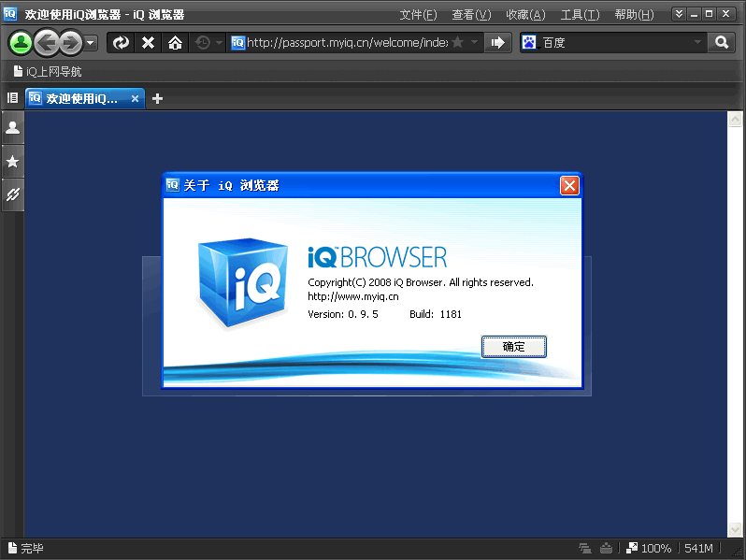Click the Build: 1181 text
Screen dimensions: 746x560
[x=436, y=314]
